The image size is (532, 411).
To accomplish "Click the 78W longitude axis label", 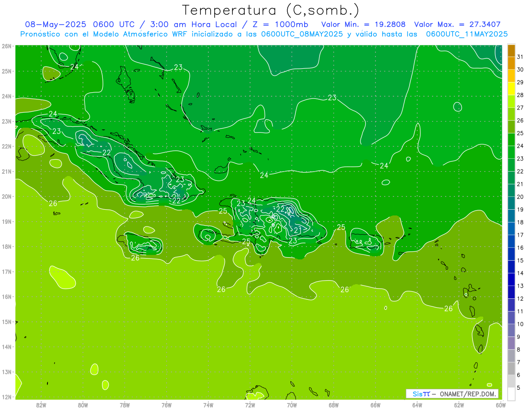I will [125, 405].
